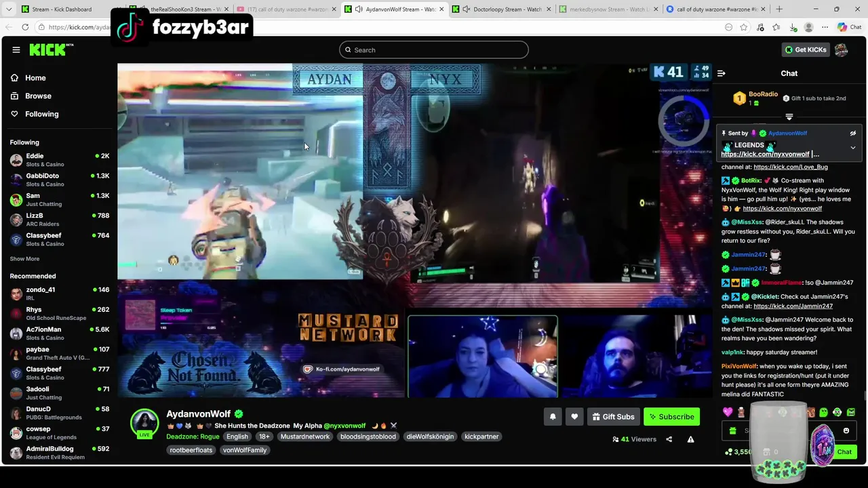Click the 3,550 KICKs balance
868x488 pixels.
coord(738,452)
